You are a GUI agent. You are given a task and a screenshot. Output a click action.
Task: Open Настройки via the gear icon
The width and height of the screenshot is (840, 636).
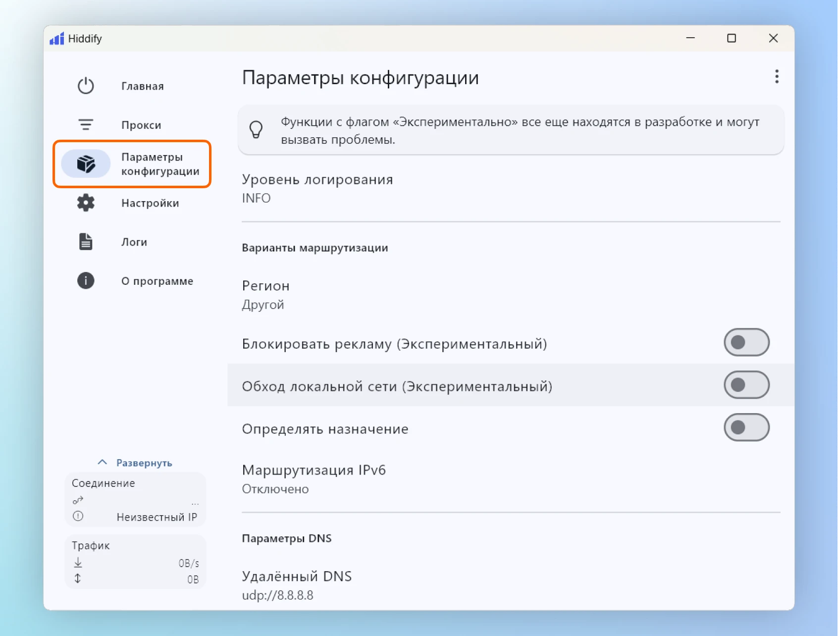click(x=85, y=203)
